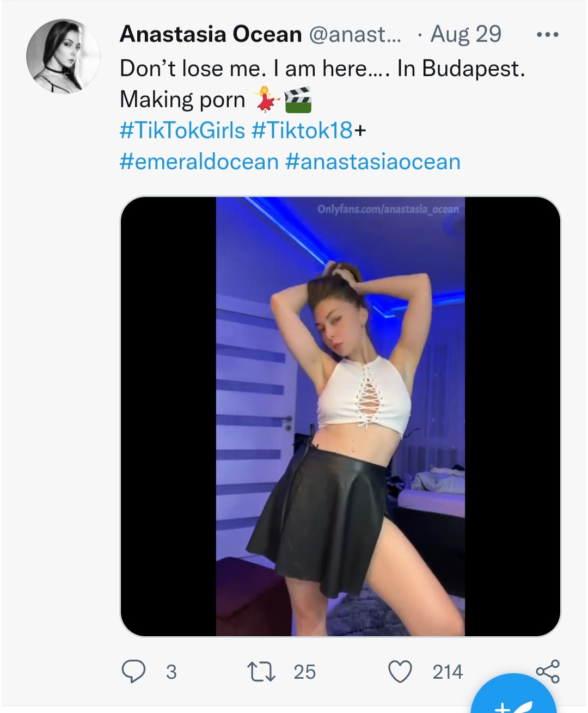Click the Onlyfans.com watermark on video
The width and height of the screenshot is (588, 713).
point(388,209)
